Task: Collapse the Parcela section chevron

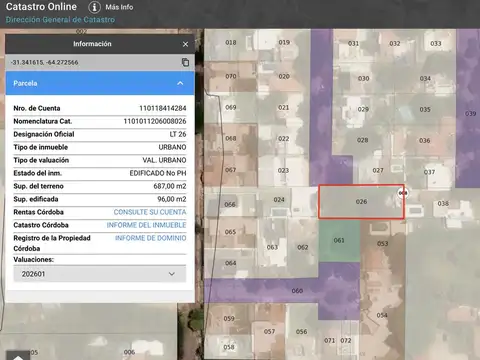Action: pyautogui.click(x=180, y=83)
